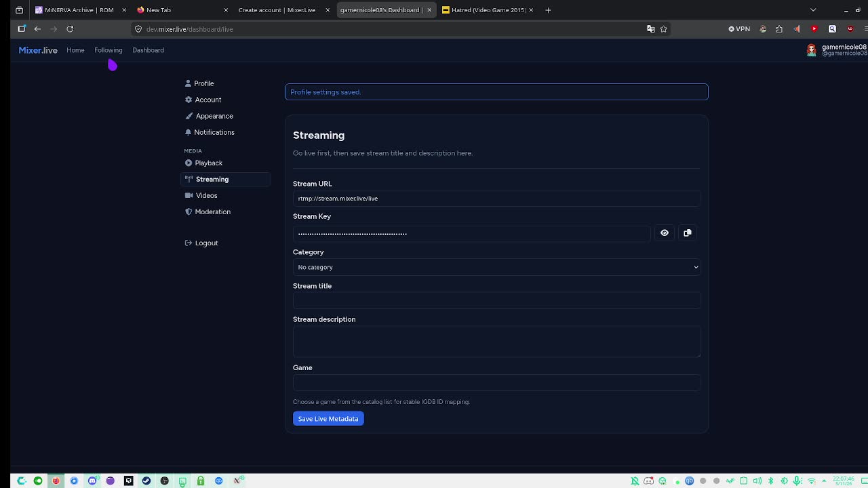Open Steam from the taskbar
Screen dimensions: 868x488
pyautogui.click(x=146, y=481)
